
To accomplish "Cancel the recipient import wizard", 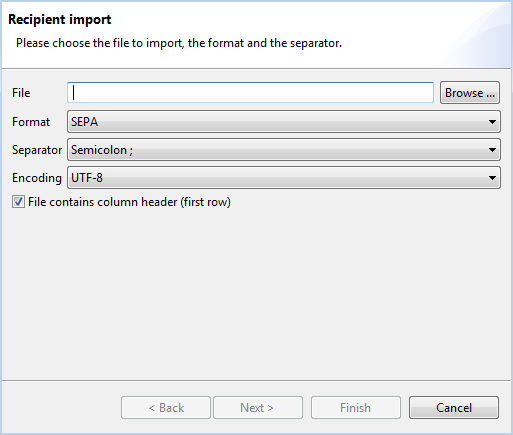I will coord(454,407).
